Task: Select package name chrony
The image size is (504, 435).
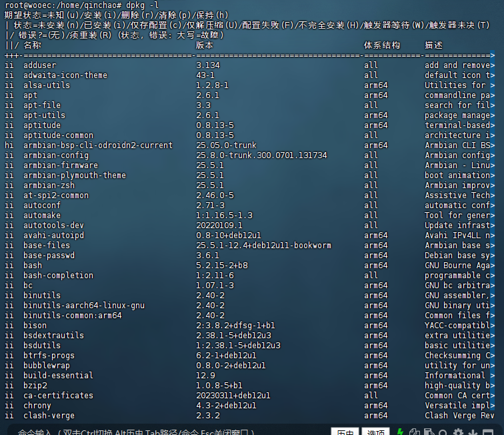Action: pos(37,406)
